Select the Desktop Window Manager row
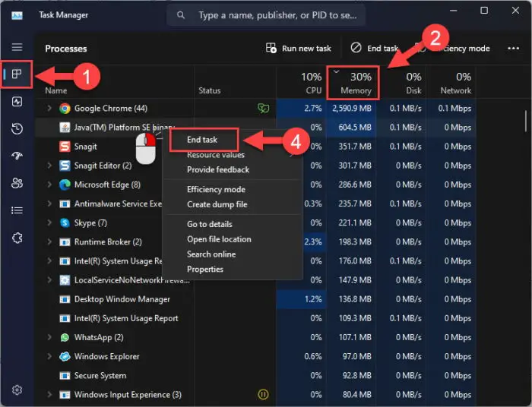 255,299
